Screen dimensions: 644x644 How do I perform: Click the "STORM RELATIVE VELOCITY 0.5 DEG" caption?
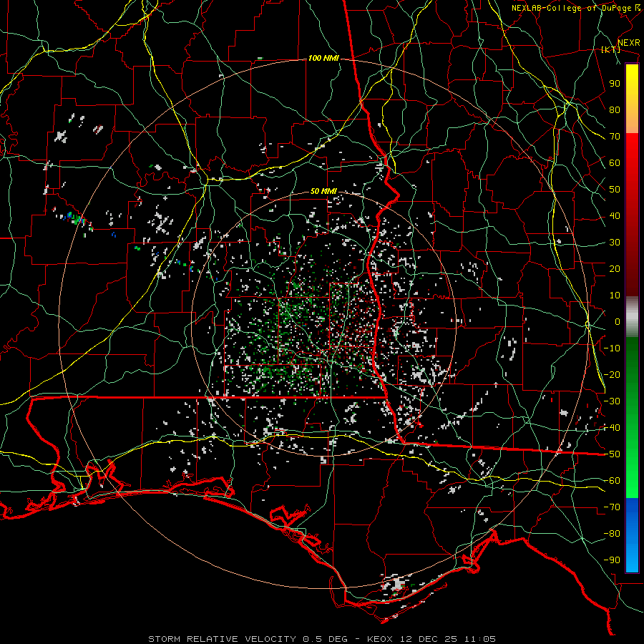coord(248,639)
